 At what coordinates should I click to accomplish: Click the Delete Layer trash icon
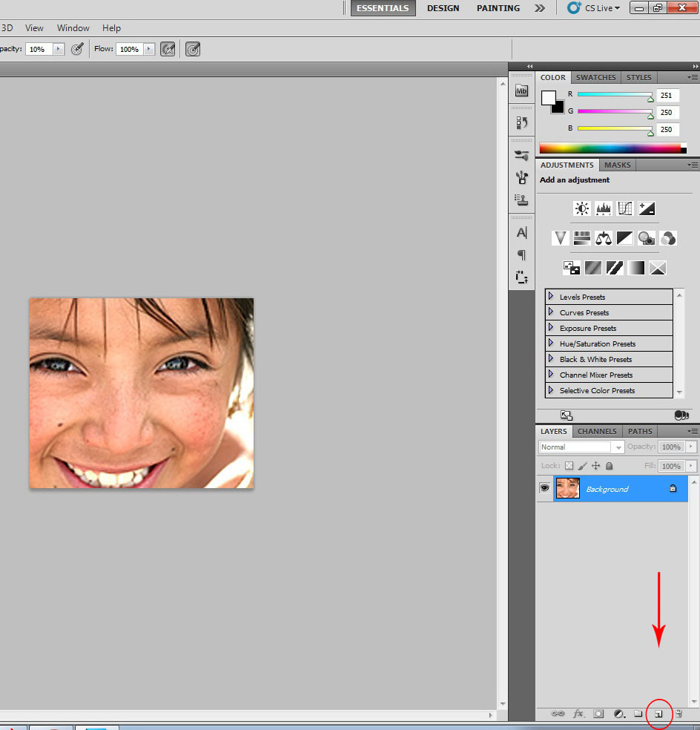point(678,714)
